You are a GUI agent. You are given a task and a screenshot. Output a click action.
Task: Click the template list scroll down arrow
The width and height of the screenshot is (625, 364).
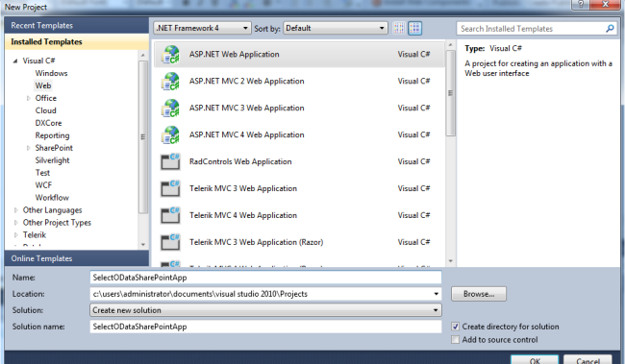pyautogui.click(x=450, y=261)
